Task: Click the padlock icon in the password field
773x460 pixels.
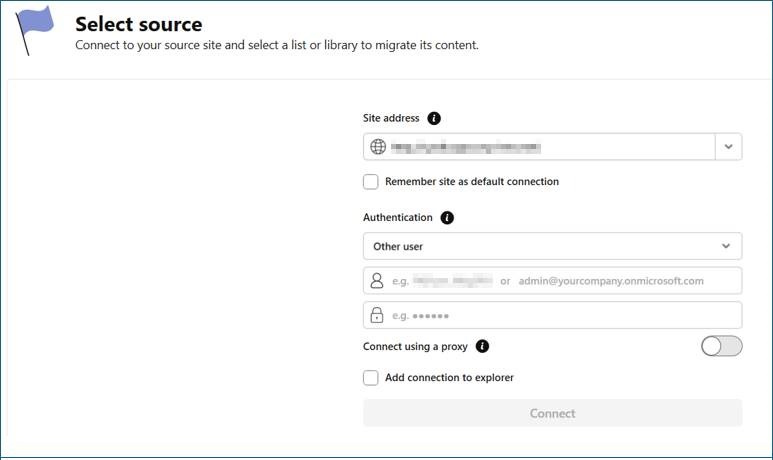Action: [x=377, y=316]
